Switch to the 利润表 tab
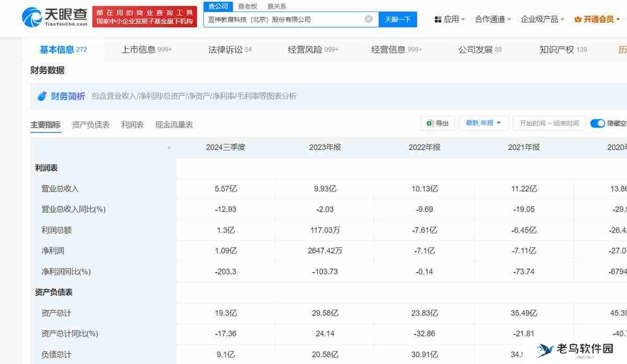 pos(132,124)
